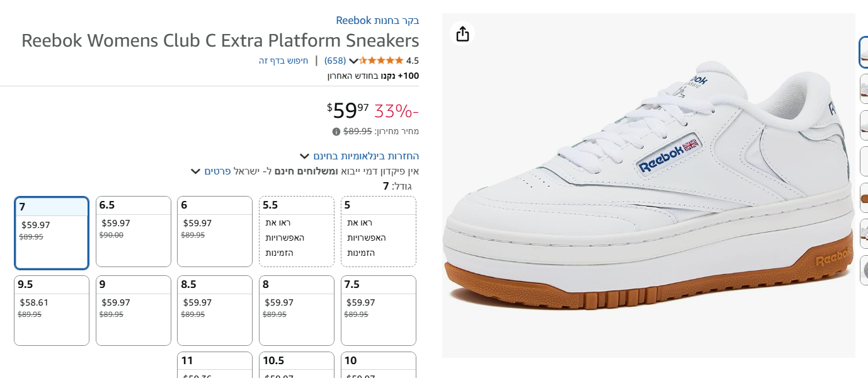Image resolution: width=868 pixels, height=378 pixels.
Task: Click the share icon on product image
Action: [x=463, y=33]
